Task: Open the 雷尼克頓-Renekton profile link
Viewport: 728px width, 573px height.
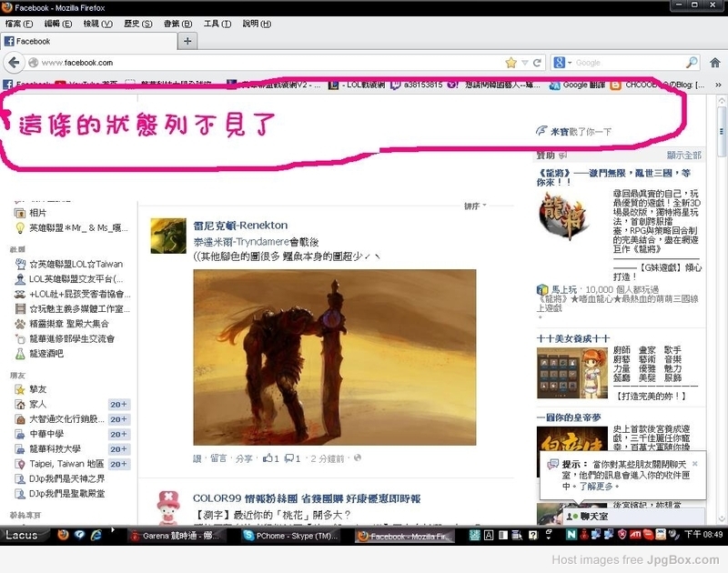Action: pos(240,225)
